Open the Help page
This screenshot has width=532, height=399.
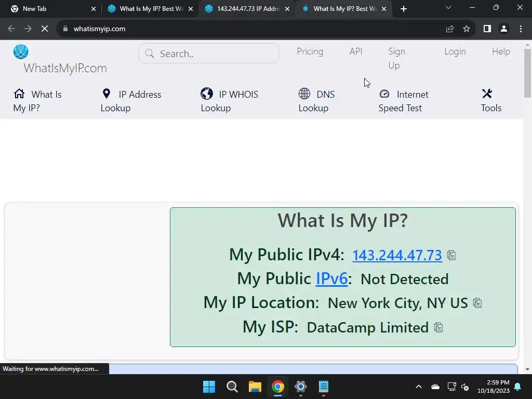point(501,51)
